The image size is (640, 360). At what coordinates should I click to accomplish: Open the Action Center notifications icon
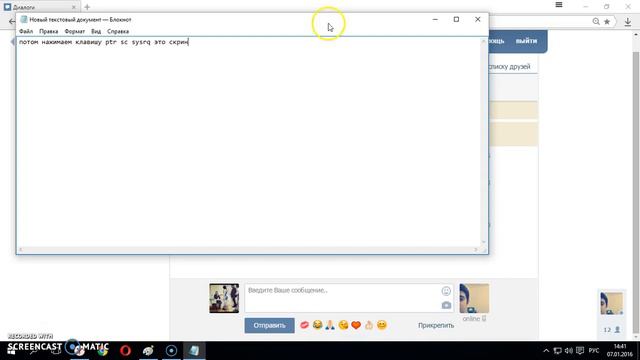(580, 351)
